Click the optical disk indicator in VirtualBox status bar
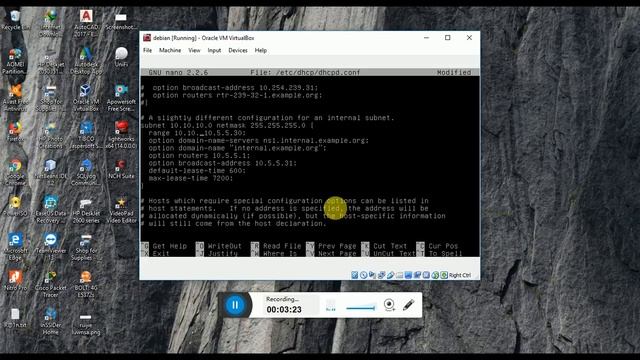This screenshot has height=360, width=640. [x=363, y=275]
